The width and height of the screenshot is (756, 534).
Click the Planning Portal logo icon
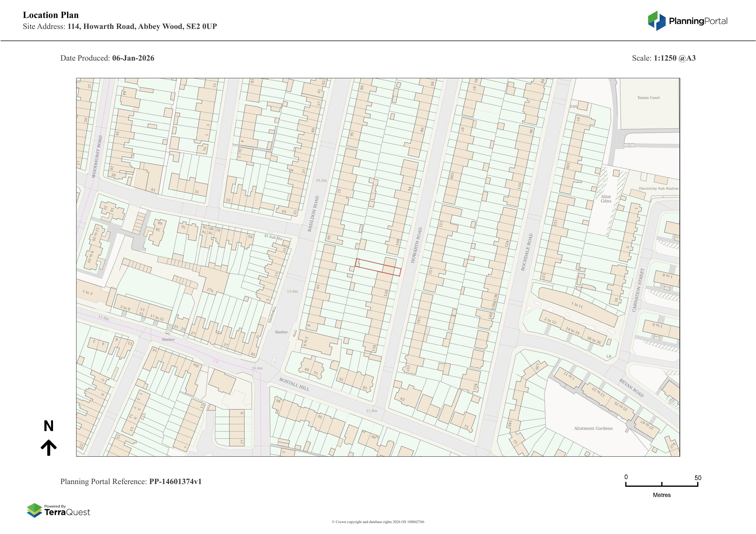tap(657, 21)
